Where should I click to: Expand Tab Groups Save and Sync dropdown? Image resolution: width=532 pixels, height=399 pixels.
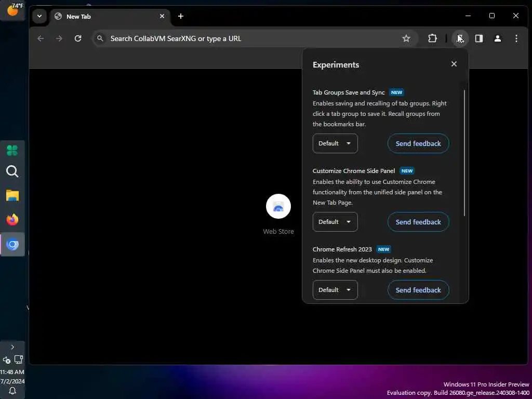click(x=335, y=143)
